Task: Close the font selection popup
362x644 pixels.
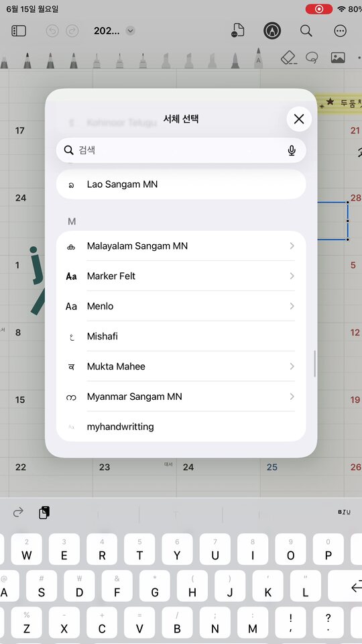Action: (299, 119)
